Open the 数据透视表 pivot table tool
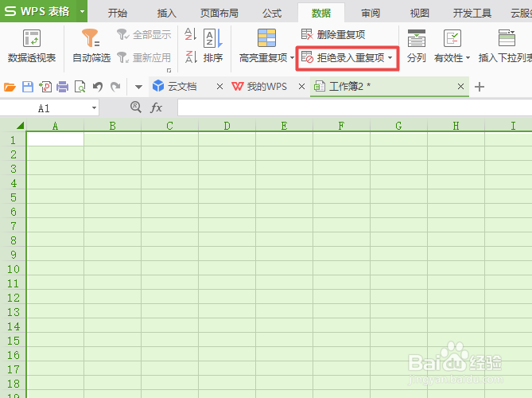This screenshot has width=532, height=398. 32,46
